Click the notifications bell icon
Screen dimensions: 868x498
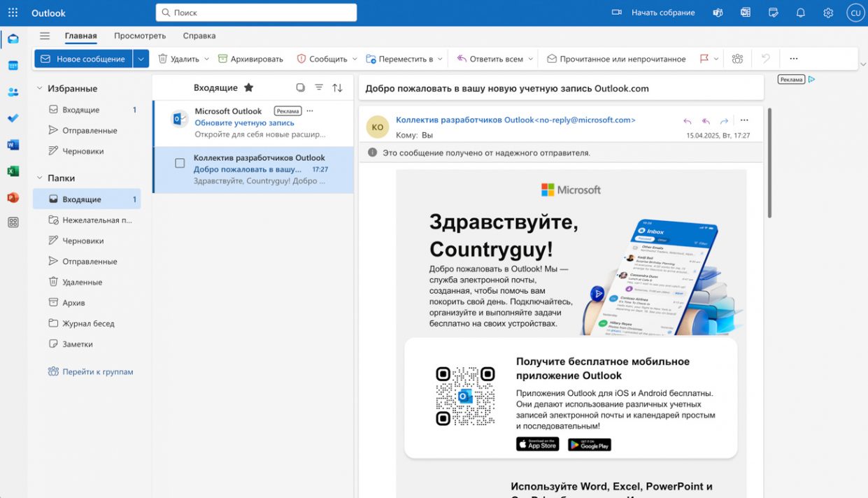tap(801, 13)
